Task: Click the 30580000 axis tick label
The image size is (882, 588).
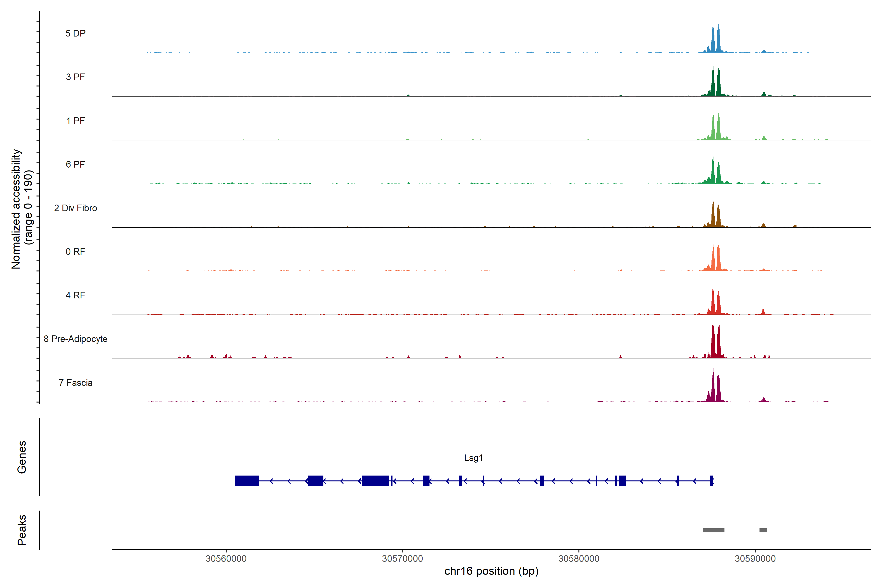Action: click(x=579, y=558)
